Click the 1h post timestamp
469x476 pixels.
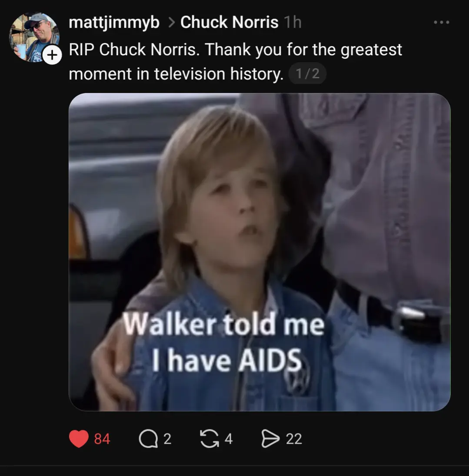293,22
